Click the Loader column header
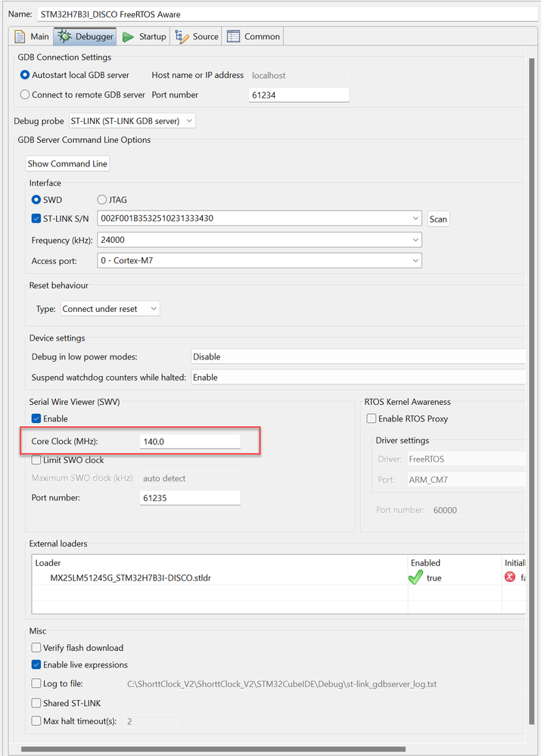The width and height of the screenshot is (541, 756). pyautogui.click(x=220, y=563)
